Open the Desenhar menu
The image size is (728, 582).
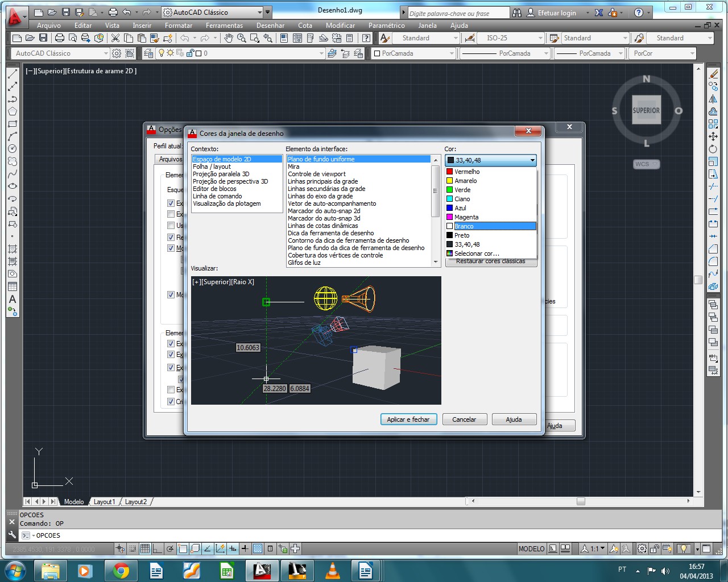point(270,26)
